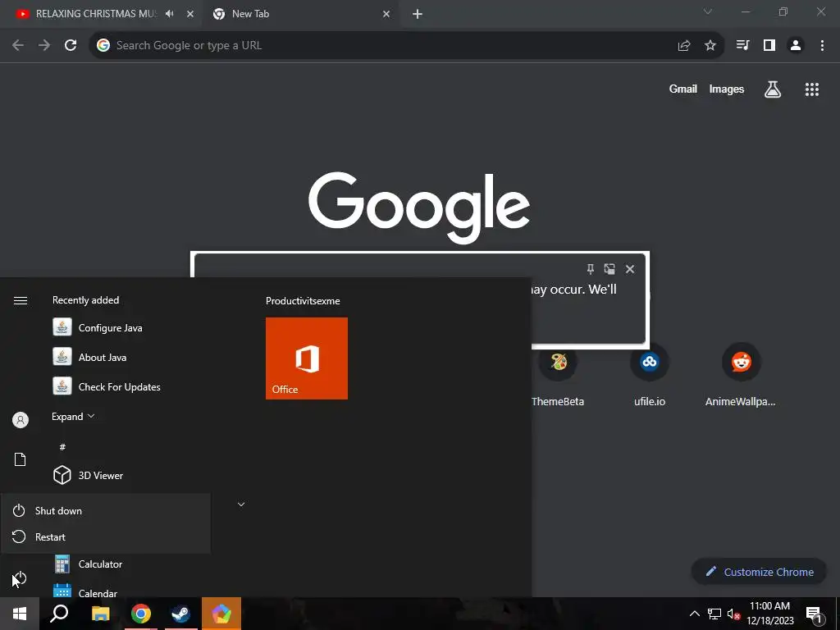Open Chrome from the taskbar
840x630 pixels.
[141, 614]
